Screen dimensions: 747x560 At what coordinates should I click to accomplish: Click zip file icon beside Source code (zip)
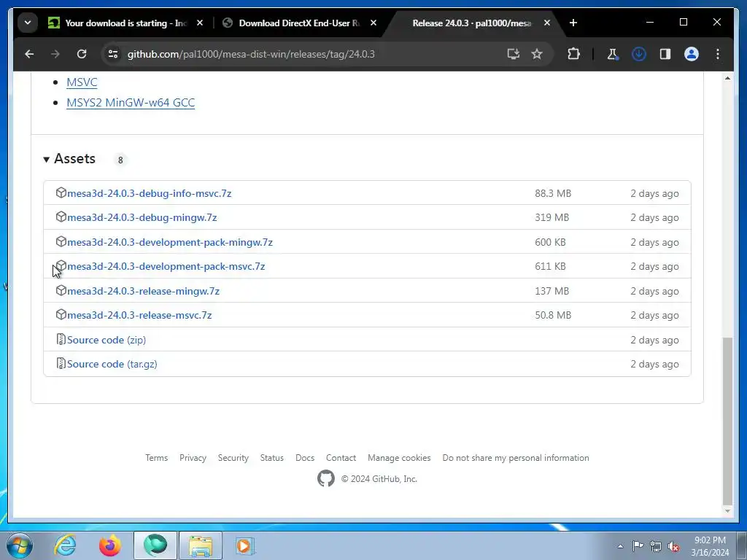(x=61, y=340)
